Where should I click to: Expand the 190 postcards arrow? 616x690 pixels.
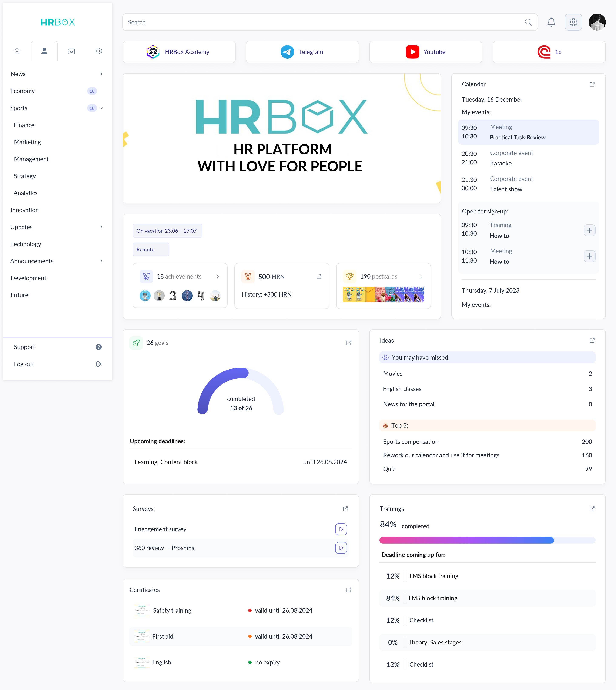pos(421,277)
